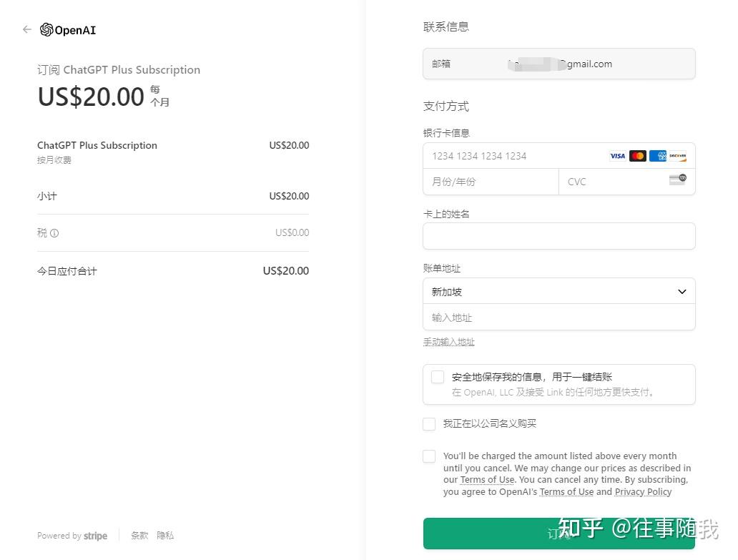Click the 手动输入地址 link
This screenshot has height=560, width=738.
[449, 341]
